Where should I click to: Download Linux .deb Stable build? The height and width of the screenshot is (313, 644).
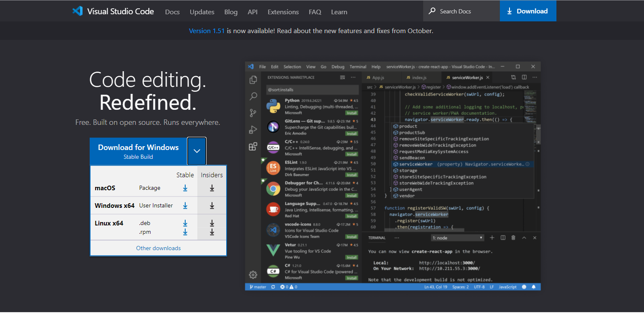(185, 223)
